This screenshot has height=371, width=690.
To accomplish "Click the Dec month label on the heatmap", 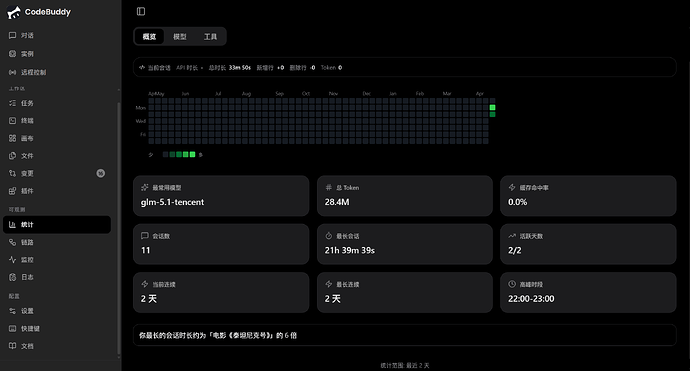I will [367, 94].
